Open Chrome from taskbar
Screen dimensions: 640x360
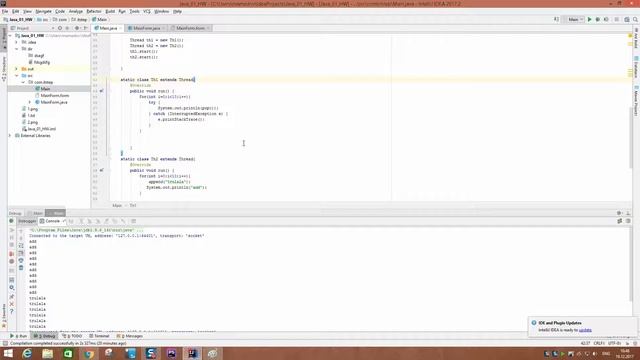point(89,353)
